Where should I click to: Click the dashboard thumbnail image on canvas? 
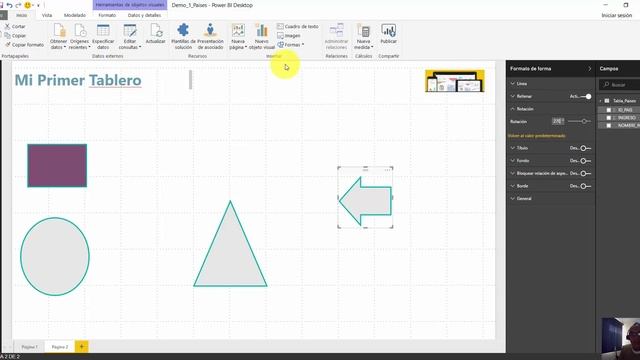455,81
